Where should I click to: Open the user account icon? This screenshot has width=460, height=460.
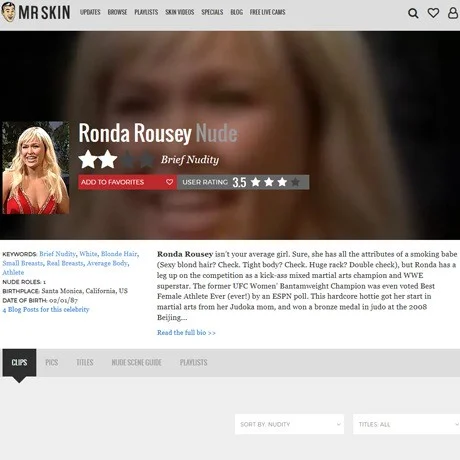(453, 13)
